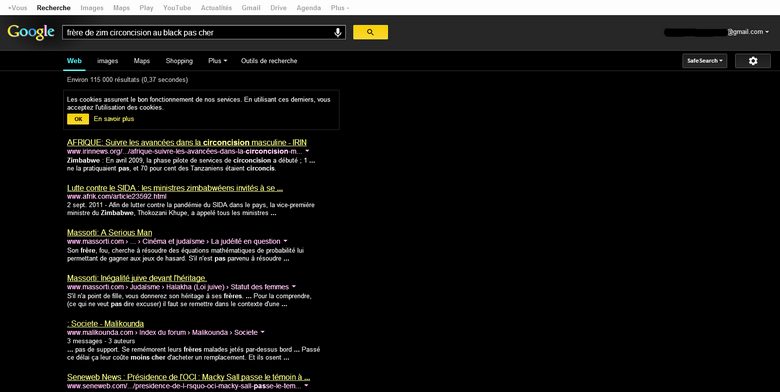Expand arrow after La judéité en question
The width and height of the screenshot is (780, 392).
[285, 241]
